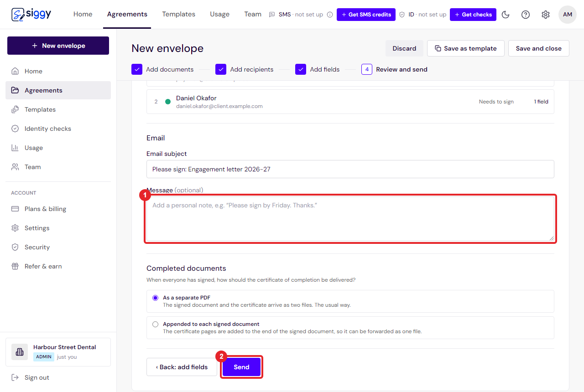Click the sidebar Settings gear icon
The image size is (584, 392).
15,228
